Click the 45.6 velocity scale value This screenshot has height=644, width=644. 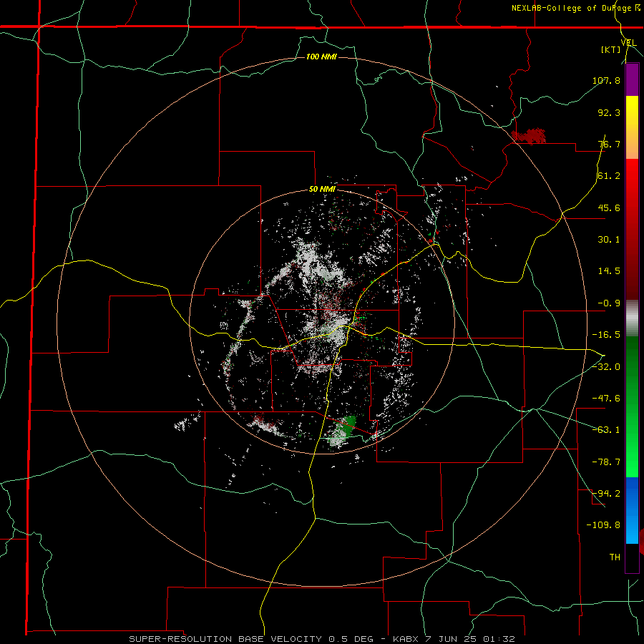click(609, 208)
